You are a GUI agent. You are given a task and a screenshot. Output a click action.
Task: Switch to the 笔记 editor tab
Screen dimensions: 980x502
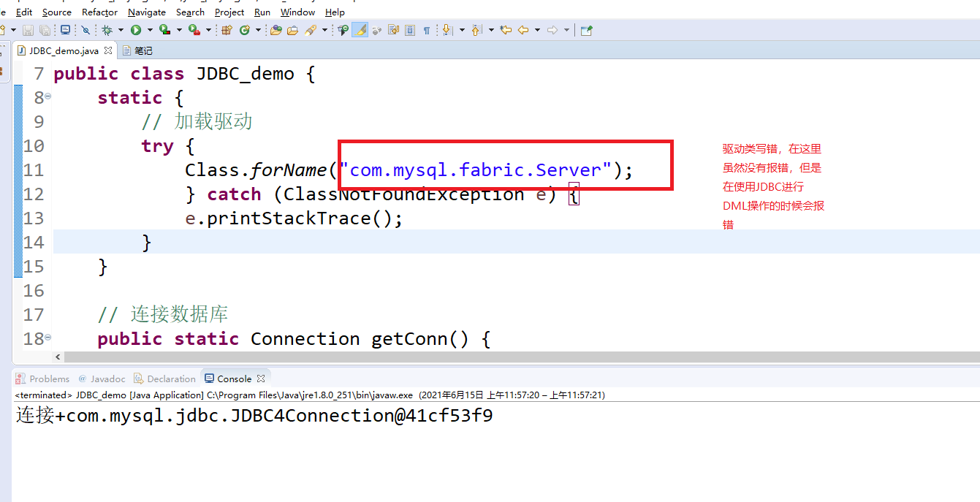141,50
